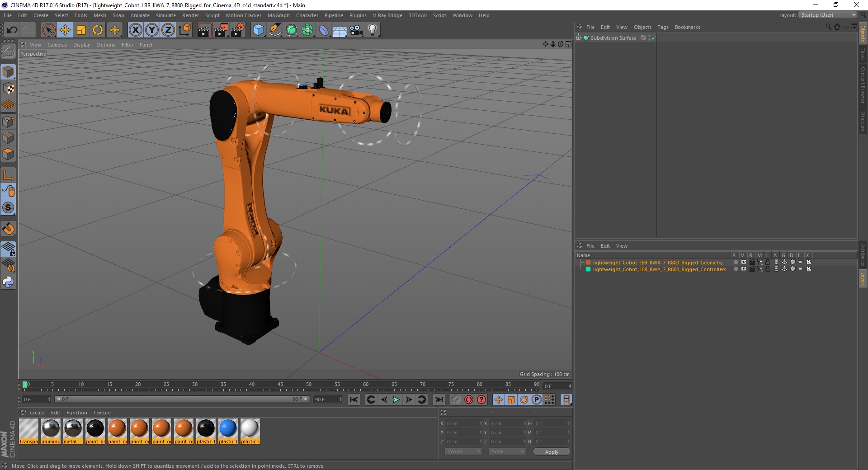Toggle render flag on Geometry layer

[x=752, y=262]
